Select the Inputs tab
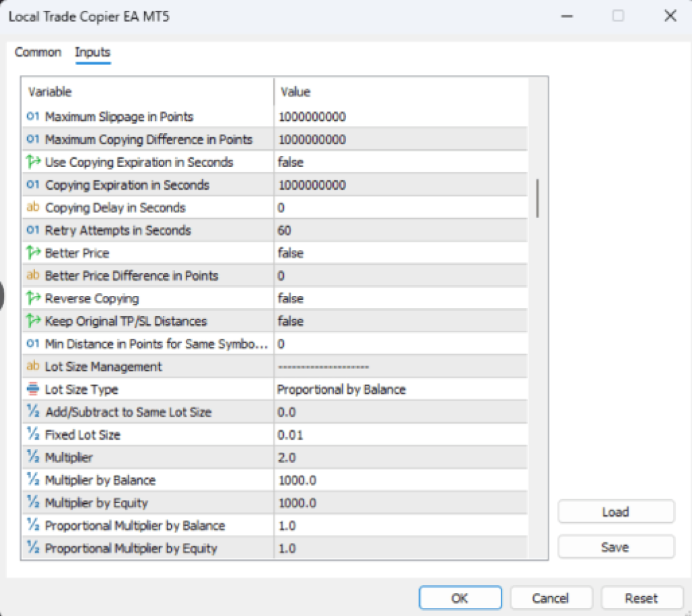Screen dimensions: 692x616 click(x=93, y=52)
